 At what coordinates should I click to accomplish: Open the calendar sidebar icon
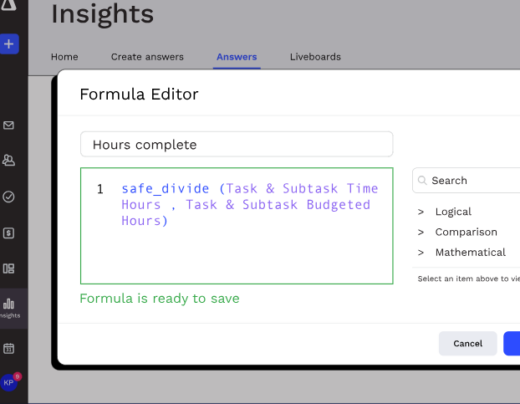(9, 349)
